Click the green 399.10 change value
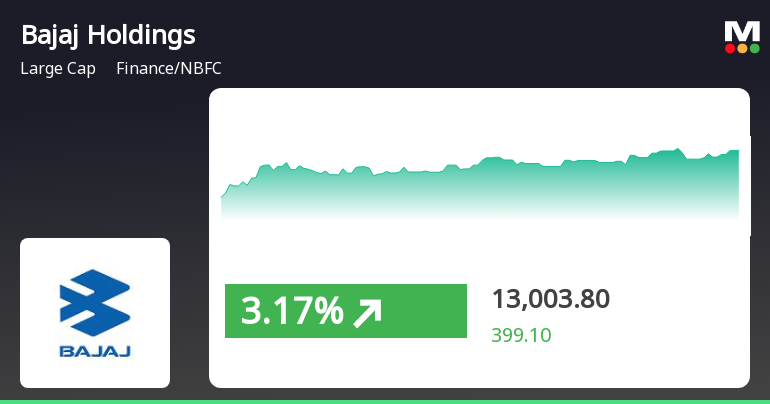Screen dimensions: 770x404 point(521,335)
